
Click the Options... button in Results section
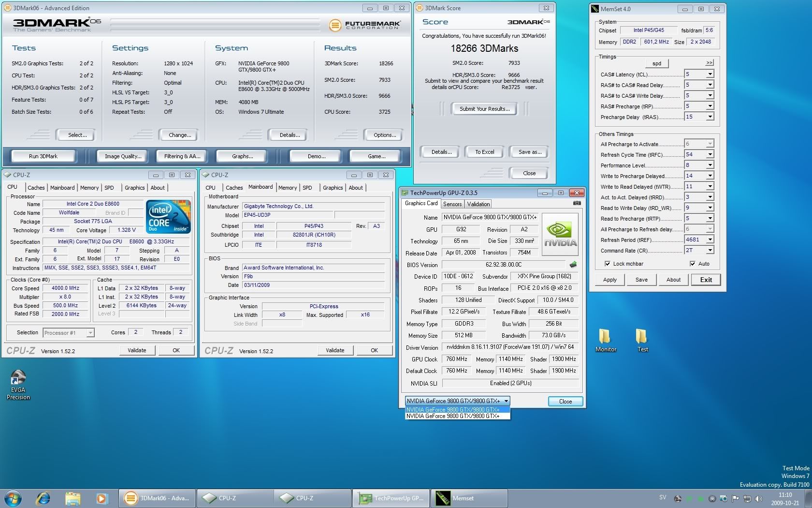[x=385, y=135]
